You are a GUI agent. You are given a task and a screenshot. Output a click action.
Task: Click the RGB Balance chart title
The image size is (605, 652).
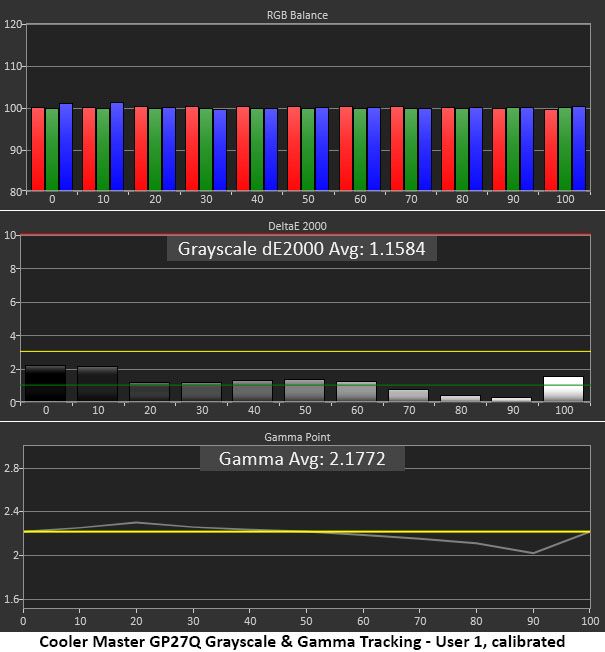(x=297, y=15)
